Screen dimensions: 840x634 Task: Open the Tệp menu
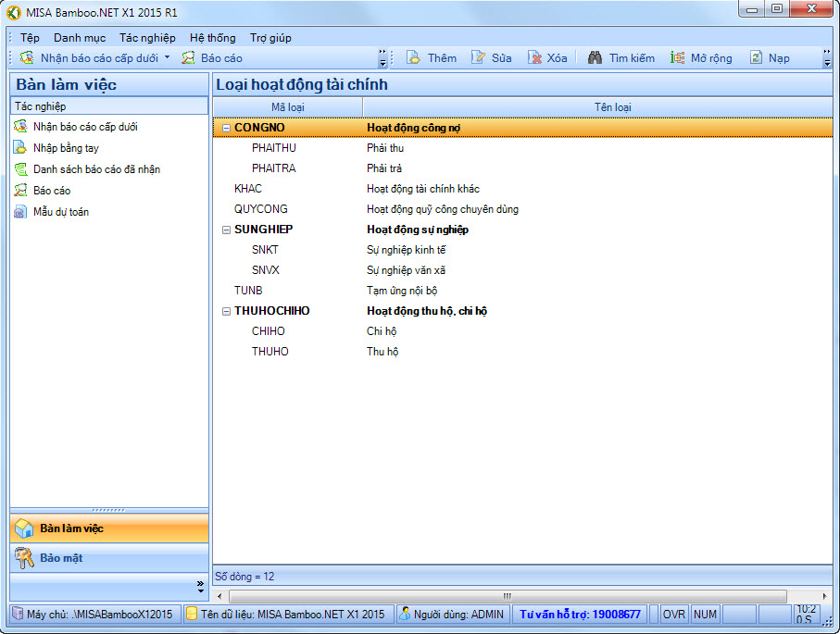pos(30,37)
